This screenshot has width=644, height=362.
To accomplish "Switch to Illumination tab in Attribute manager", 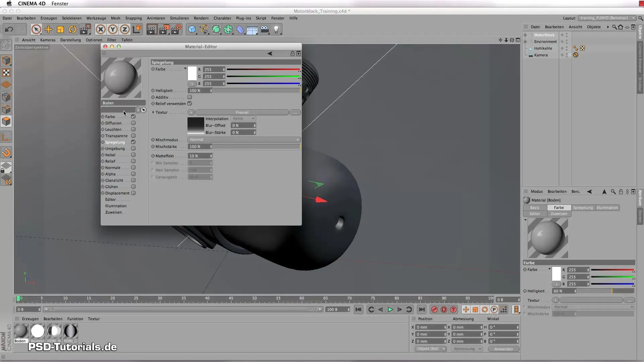I will [607, 208].
